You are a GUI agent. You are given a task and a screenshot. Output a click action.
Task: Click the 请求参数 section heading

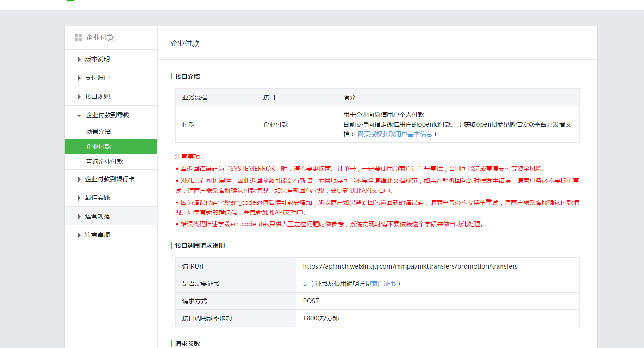click(x=187, y=344)
